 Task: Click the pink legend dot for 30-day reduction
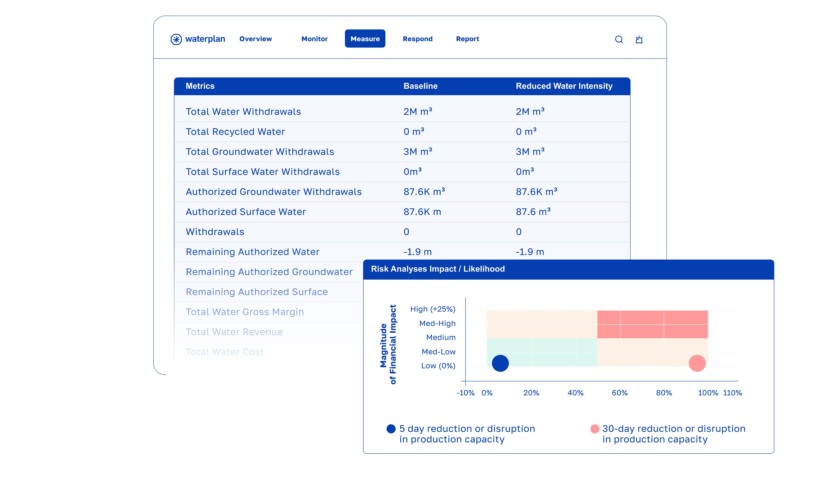[595, 429]
